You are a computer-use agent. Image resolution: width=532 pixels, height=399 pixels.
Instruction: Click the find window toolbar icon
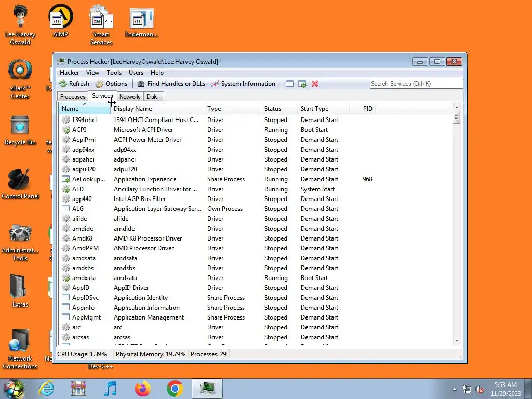[289, 84]
